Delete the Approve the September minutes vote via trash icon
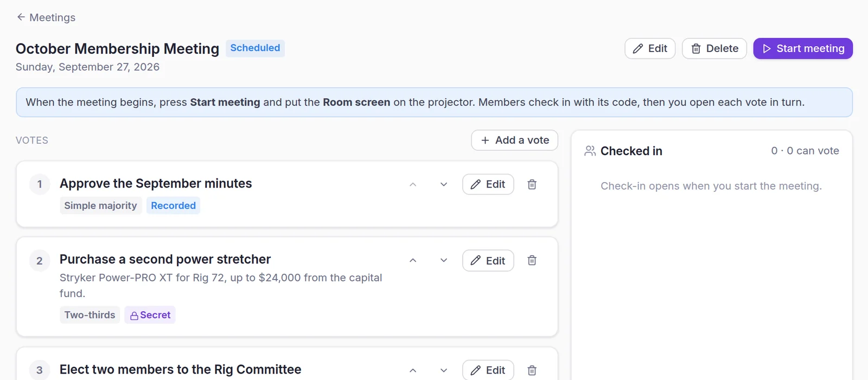This screenshot has width=868, height=380. point(532,184)
